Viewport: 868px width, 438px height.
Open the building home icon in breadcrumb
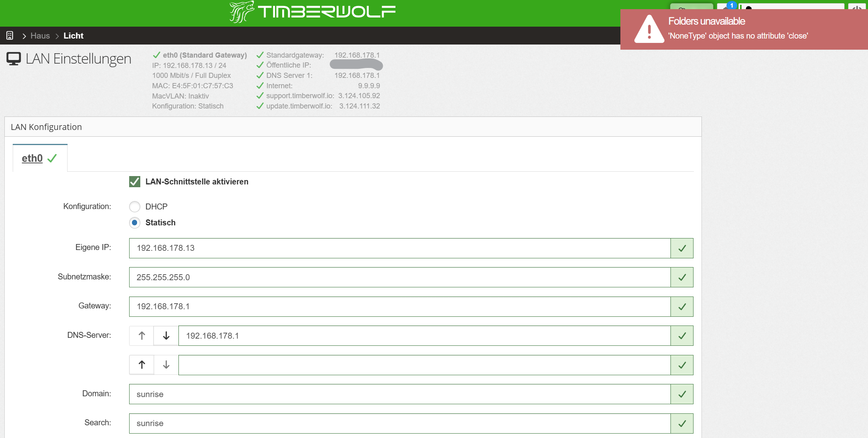10,36
